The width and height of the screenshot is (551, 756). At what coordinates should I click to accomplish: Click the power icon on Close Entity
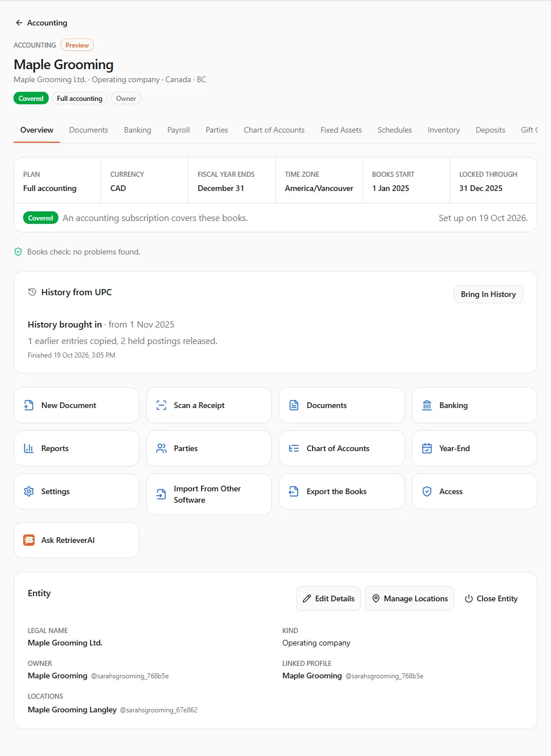click(x=469, y=598)
